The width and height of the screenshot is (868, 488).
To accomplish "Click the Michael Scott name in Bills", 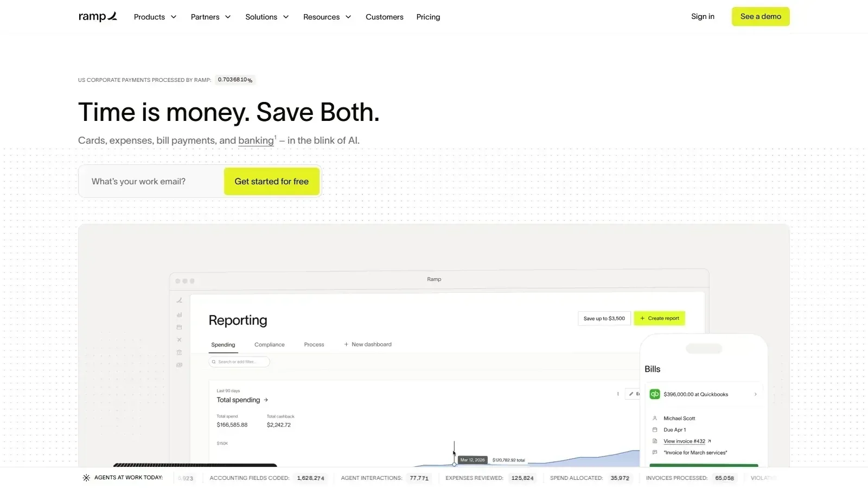I will [x=679, y=419].
